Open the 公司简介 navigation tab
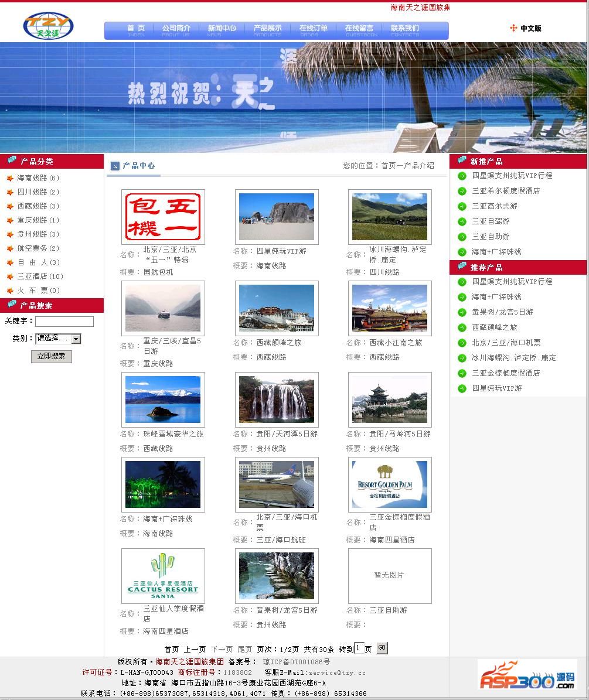 [x=176, y=30]
